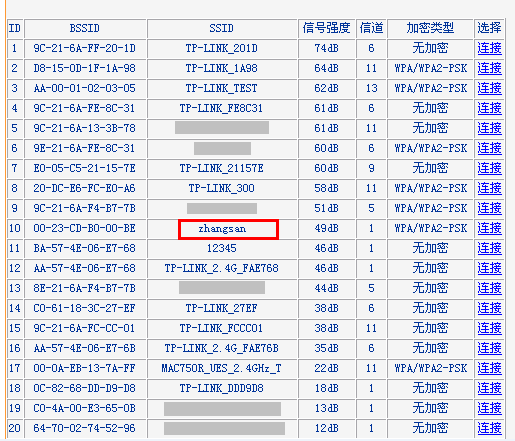Connect to TP-LINK_FCCC01 network
The image size is (515, 441).
point(489,328)
